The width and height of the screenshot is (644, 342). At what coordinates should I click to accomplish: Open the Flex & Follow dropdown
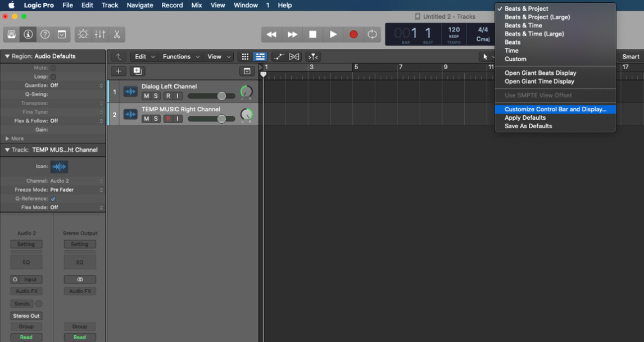76,121
